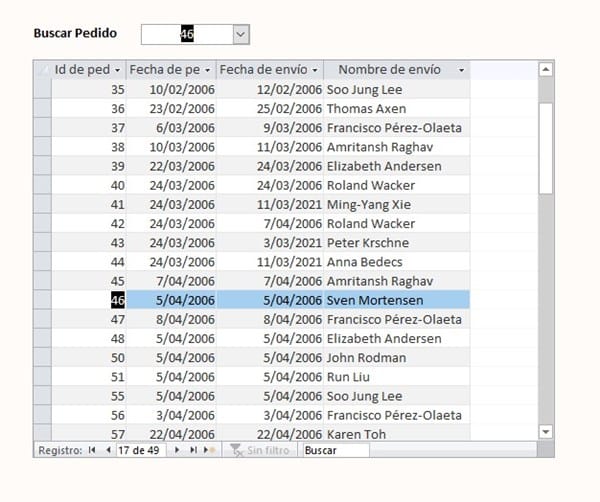This screenshot has height=502, width=600.
Task: Go to the next record
Action: pyautogui.click(x=178, y=451)
